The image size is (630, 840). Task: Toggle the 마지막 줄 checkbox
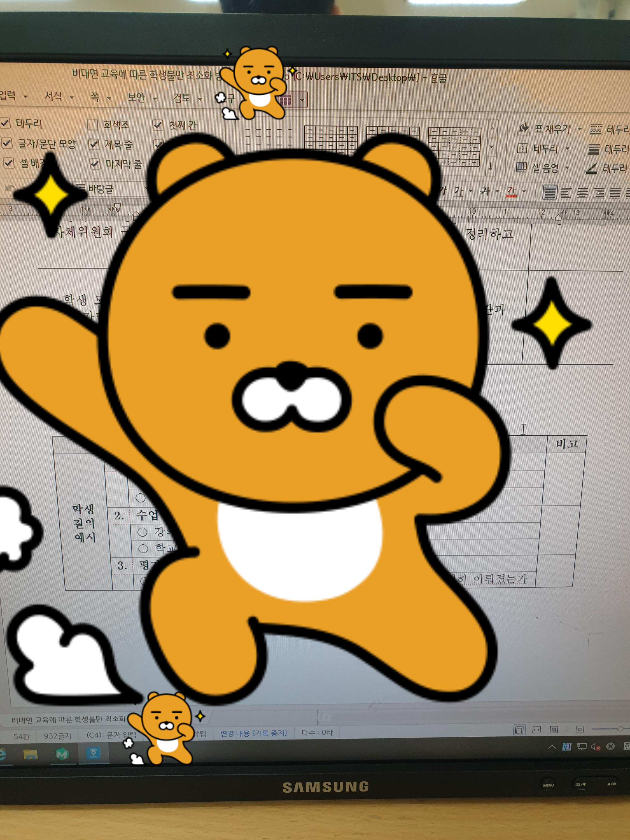click(x=95, y=164)
